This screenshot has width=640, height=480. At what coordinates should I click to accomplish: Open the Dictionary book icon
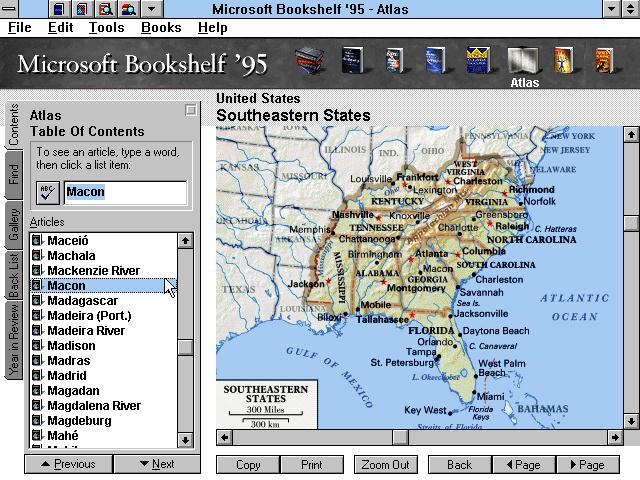pos(352,60)
